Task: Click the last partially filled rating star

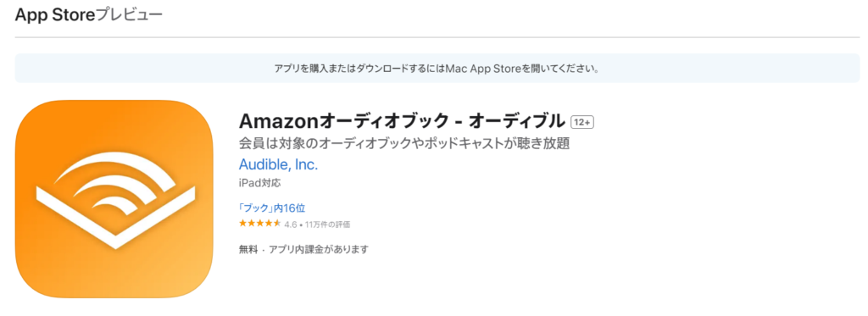Action: point(277,224)
